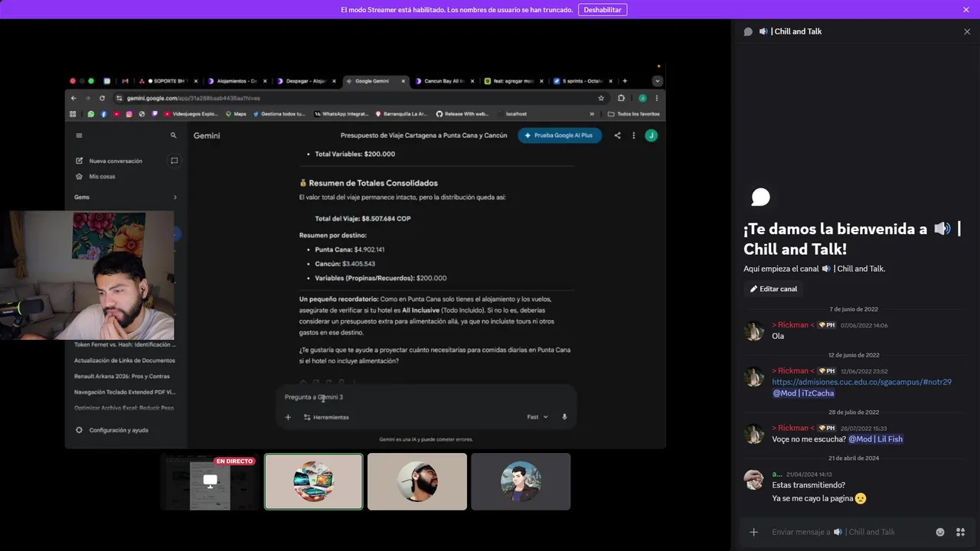Click the browser back arrow
This screenshot has height=551, width=980.
pyautogui.click(x=73, y=98)
